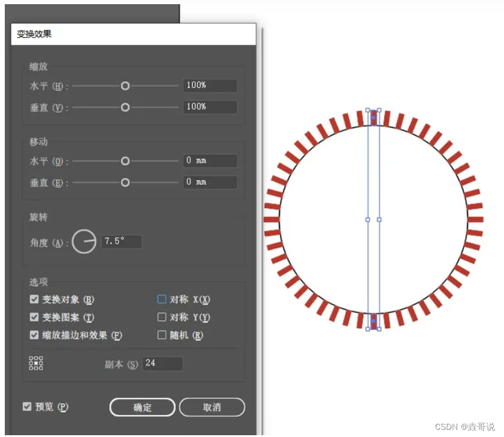Click the rotation angle dial
The width and height of the screenshot is (504, 437).
[x=84, y=241]
